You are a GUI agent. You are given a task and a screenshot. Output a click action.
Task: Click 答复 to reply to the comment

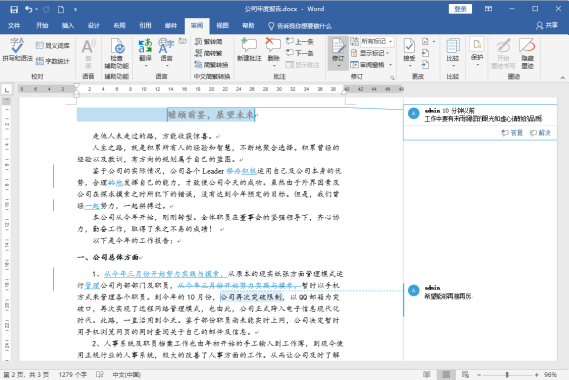512,133
